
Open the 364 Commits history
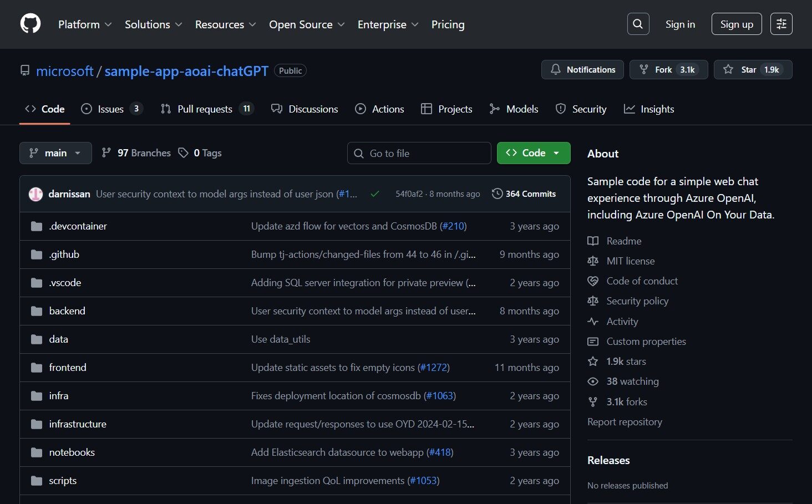coord(524,194)
